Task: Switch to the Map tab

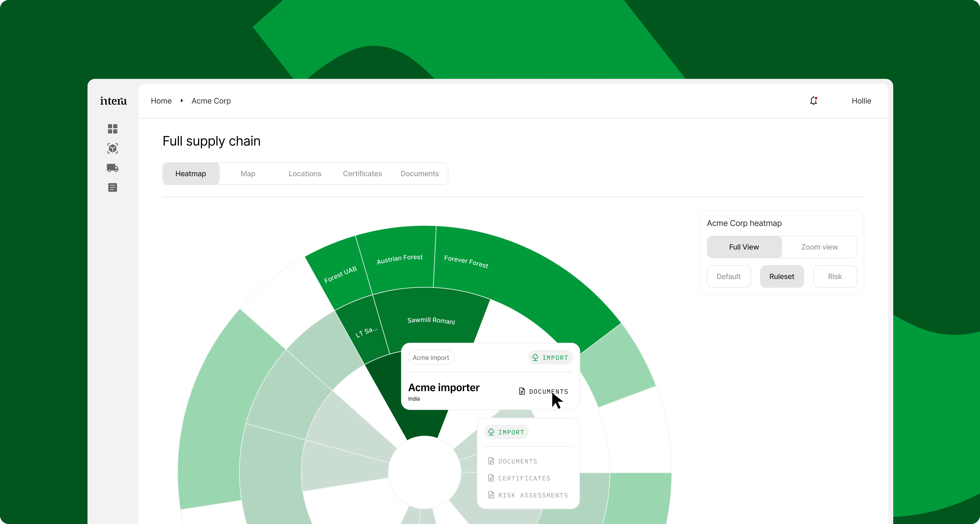Action: coord(248,174)
